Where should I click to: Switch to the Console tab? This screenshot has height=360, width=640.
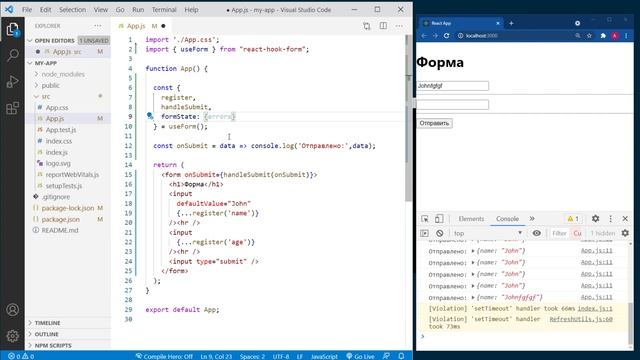(x=507, y=219)
